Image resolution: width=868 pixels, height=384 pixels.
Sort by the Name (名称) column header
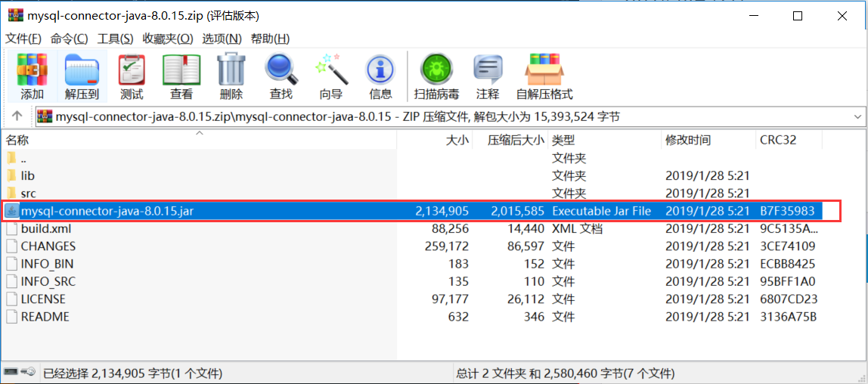click(17, 140)
